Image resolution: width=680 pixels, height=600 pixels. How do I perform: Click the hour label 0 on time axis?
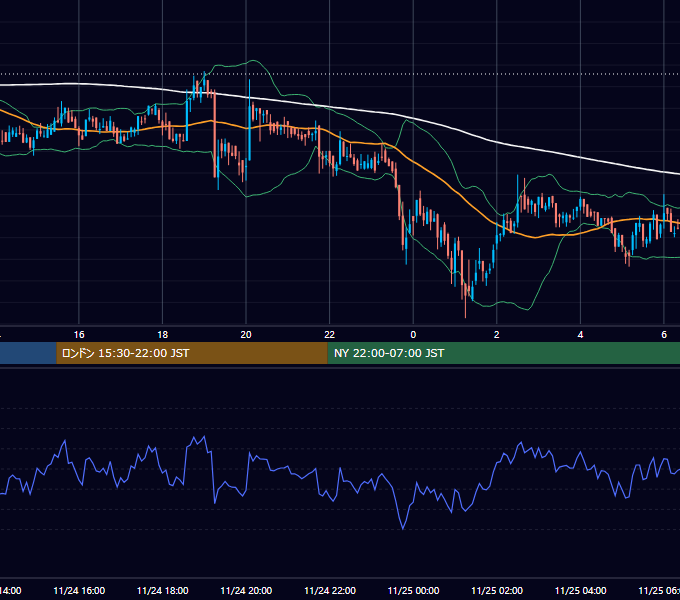click(x=413, y=335)
